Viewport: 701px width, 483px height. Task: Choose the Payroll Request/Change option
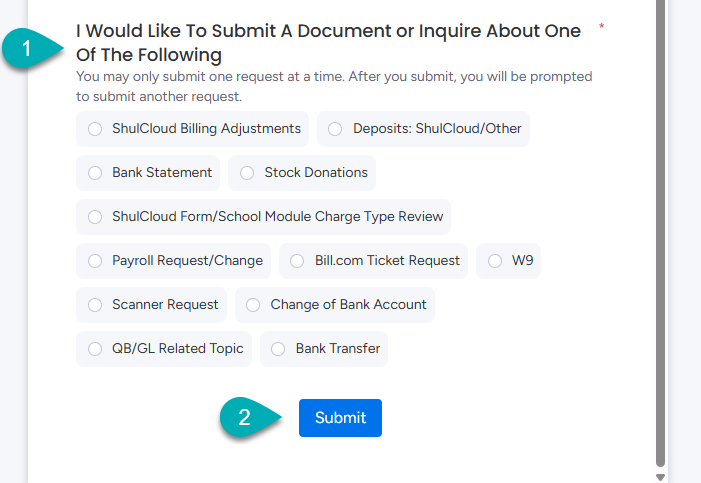pyautogui.click(x=95, y=261)
